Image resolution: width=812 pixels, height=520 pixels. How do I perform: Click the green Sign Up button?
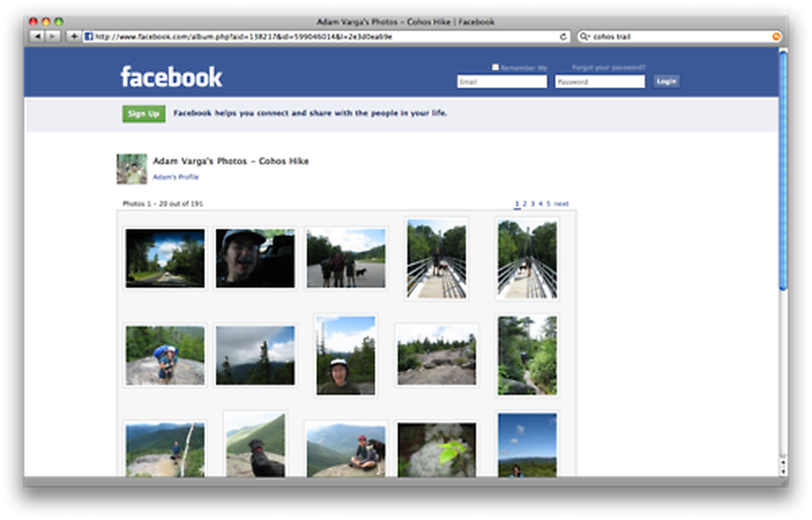pyautogui.click(x=144, y=114)
